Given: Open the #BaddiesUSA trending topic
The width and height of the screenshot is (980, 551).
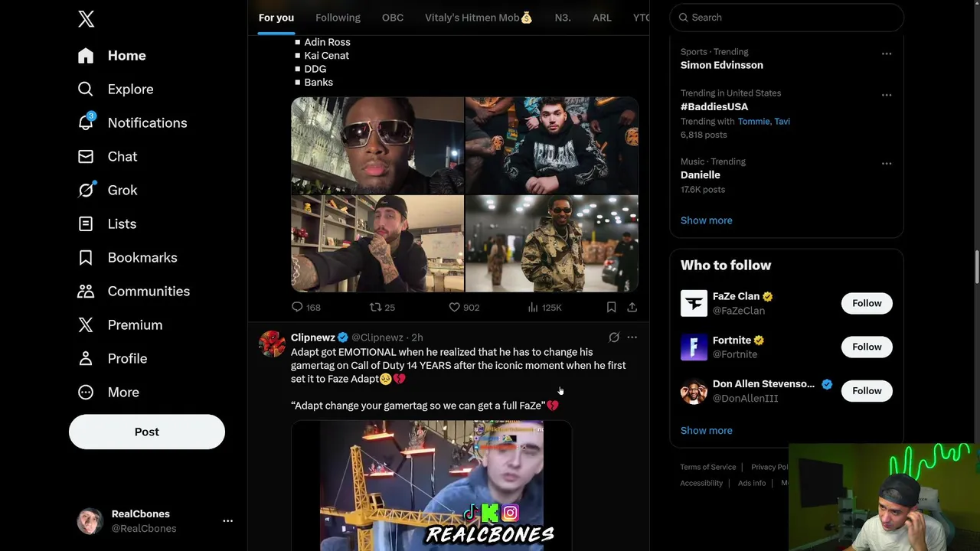Looking at the screenshot, I should 714,106.
